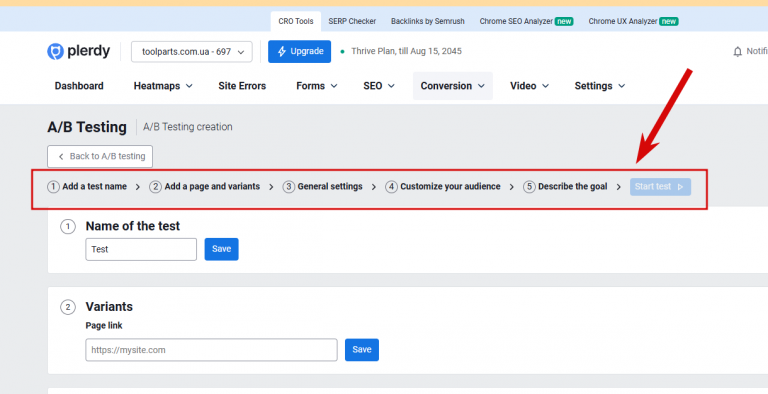Open the Backlinks by Semrush tab

428,21
